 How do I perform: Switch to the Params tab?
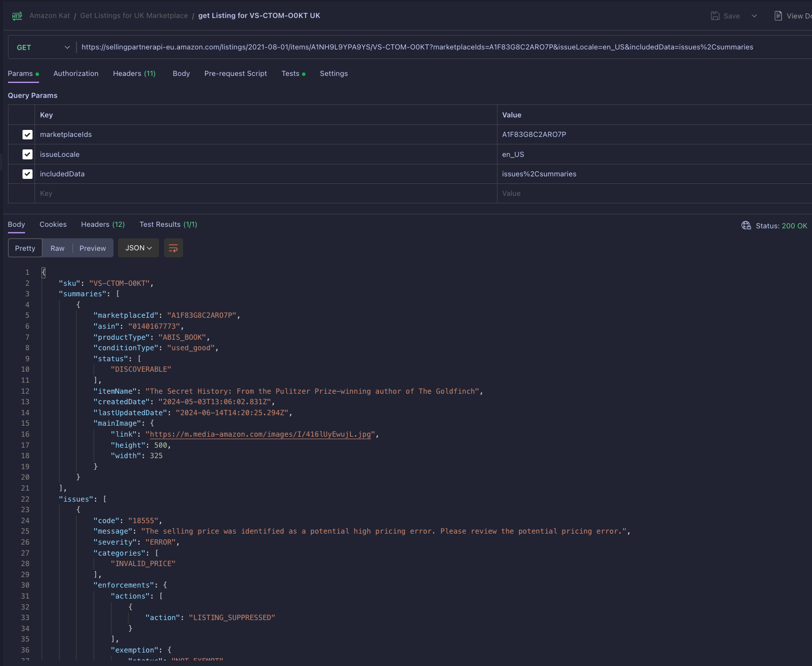pyautogui.click(x=23, y=73)
